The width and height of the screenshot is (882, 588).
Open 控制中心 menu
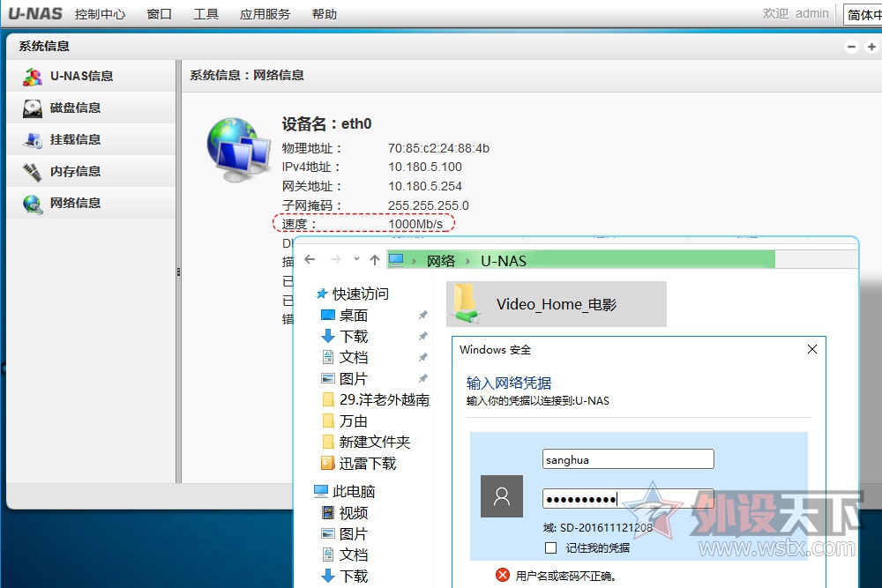pos(101,14)
